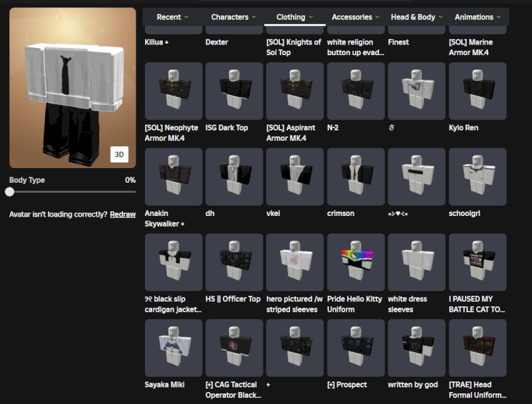Expand the Recent dropdown menu

172,17
